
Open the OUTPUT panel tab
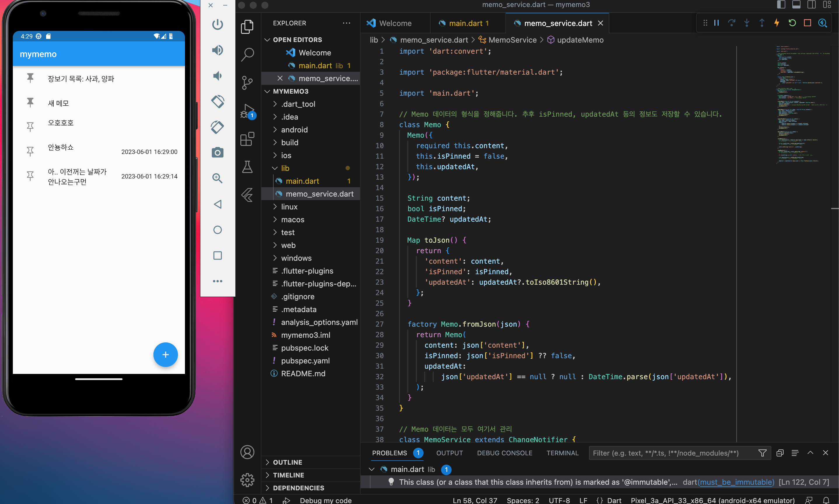(449, 453)
